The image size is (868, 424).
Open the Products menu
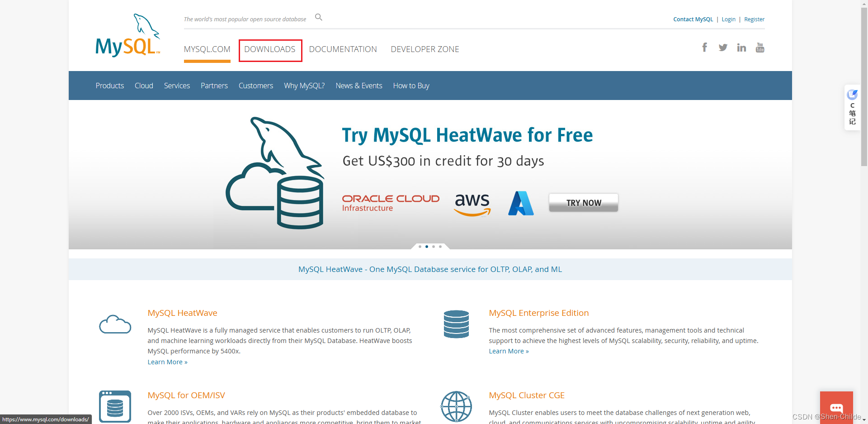(110, 86)
